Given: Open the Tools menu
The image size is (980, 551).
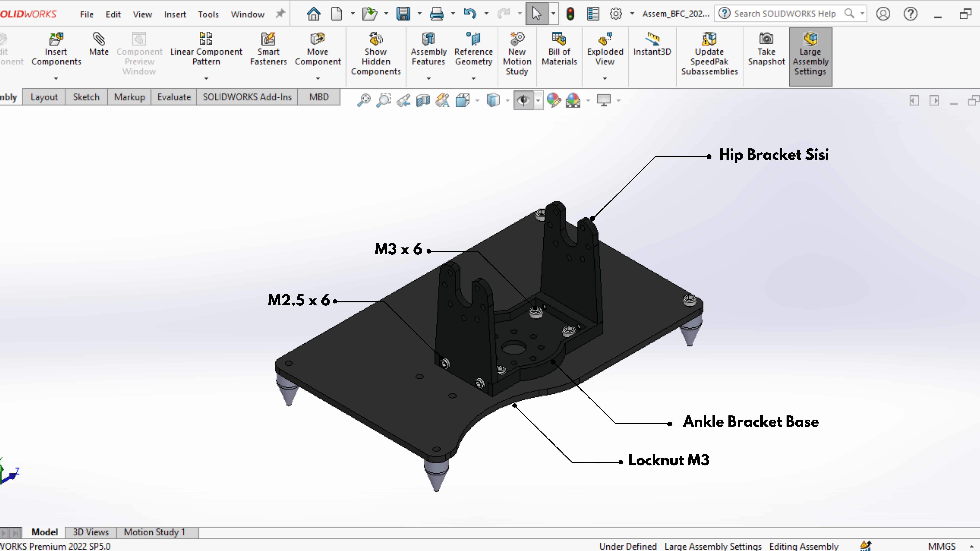Looking at the screenshot, I should (x=208, y=15).
